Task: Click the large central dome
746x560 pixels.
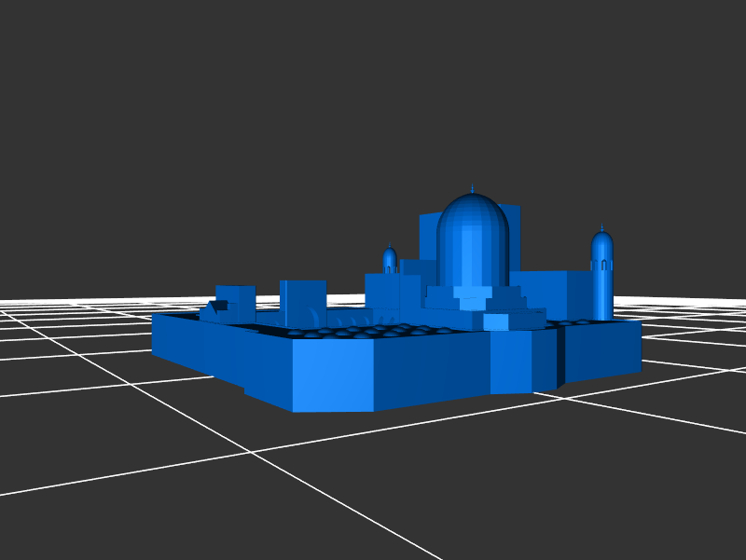Action: (x=473, y=238)
